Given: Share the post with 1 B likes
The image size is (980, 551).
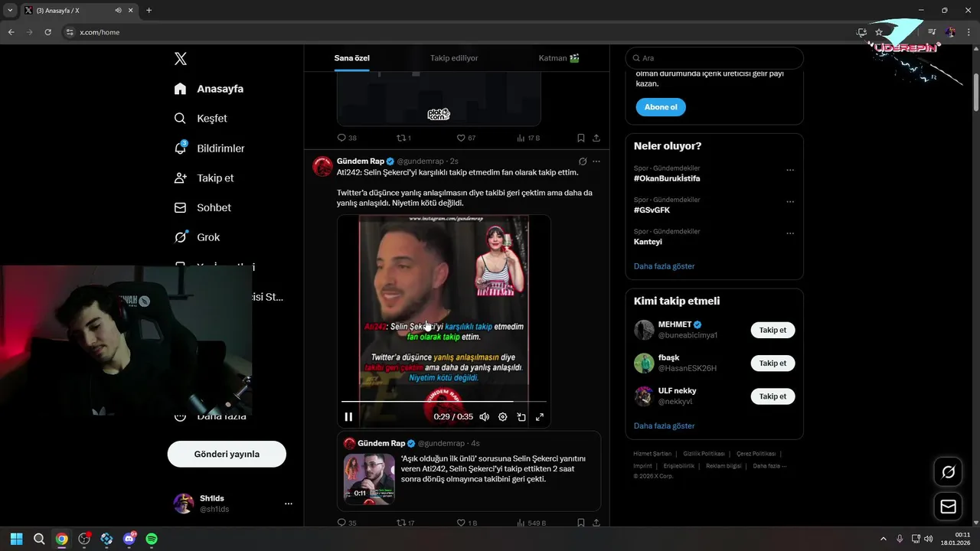Looking at the screenshot, I should click(x=596, y=523).
